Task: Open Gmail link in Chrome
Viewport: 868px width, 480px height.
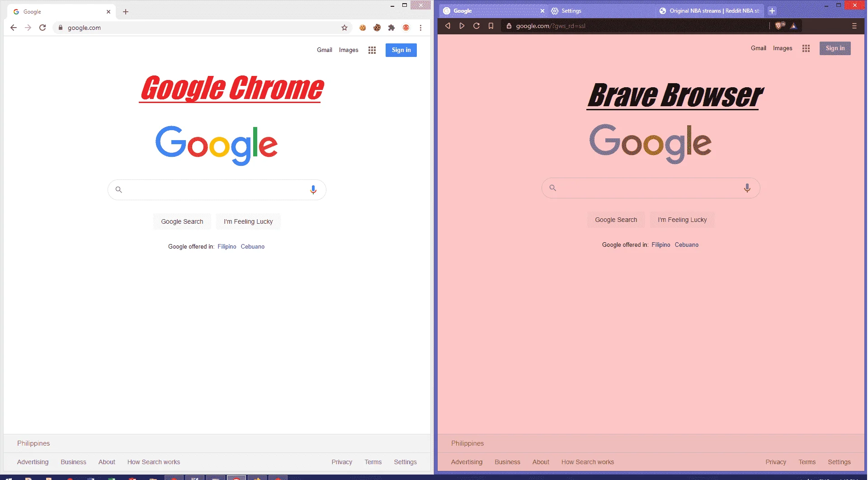Action: click(325, 50)
